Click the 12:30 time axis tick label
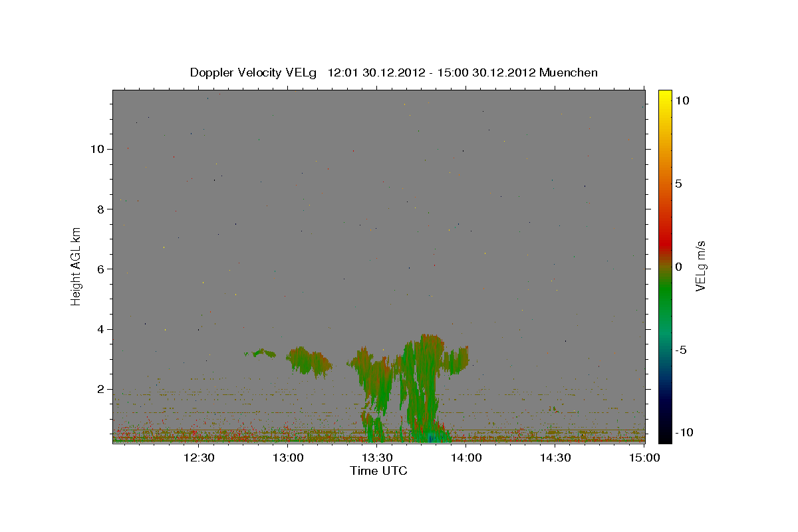The width and height of the screenshot is (798, 532). point(198,458)
